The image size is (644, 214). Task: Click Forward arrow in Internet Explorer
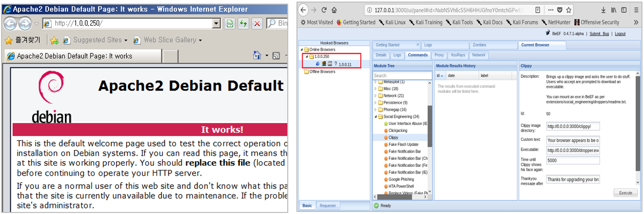click(x=25, y=23)
